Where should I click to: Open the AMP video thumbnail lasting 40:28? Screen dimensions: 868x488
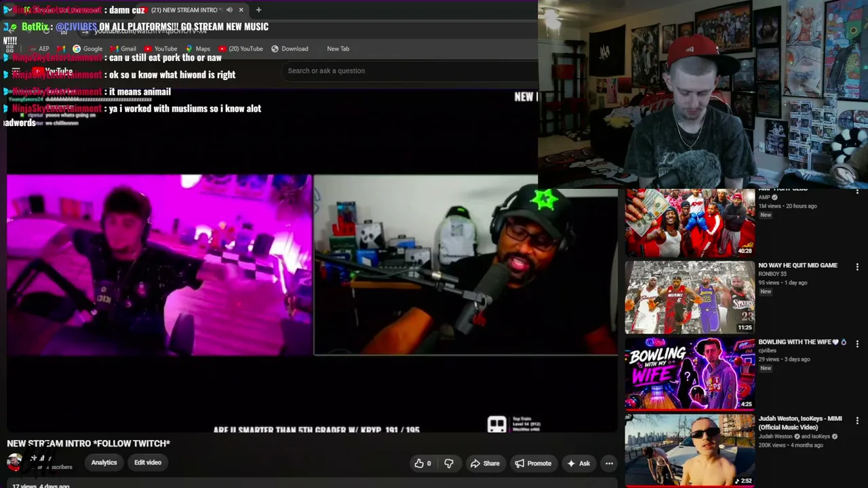690,223
